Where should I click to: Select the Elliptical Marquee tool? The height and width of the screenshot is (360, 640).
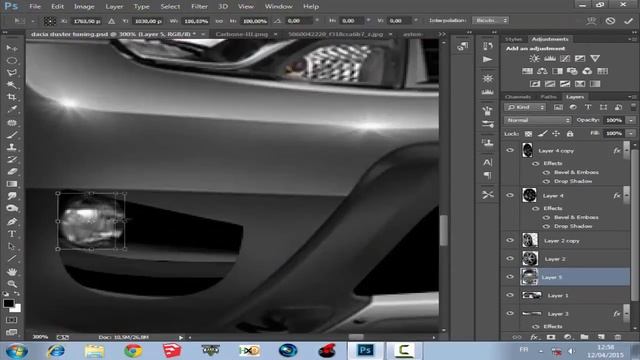(11, 60)
